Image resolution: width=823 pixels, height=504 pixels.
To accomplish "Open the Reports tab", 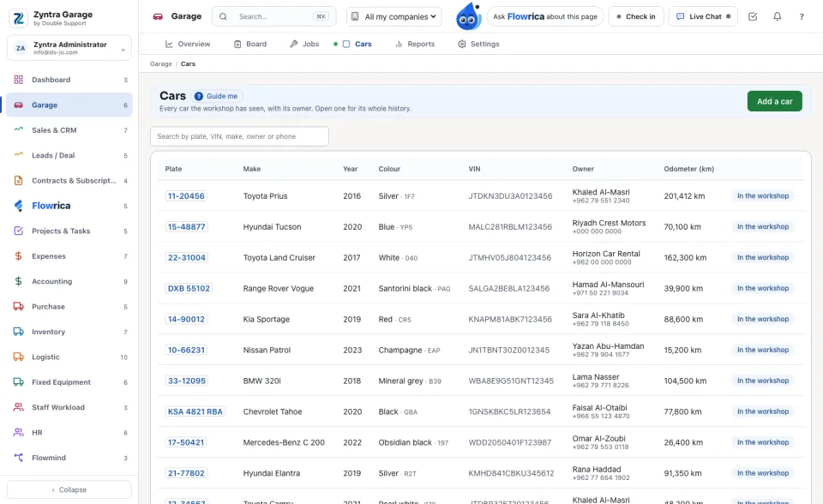I will tap(415, 44).
